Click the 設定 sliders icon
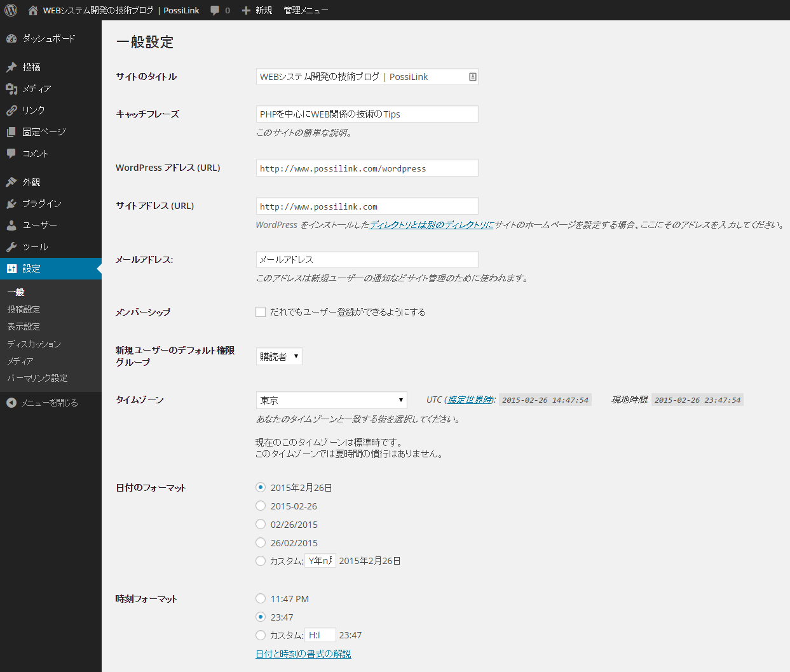Viewport: 790px width, 672px height. [x=11, y=269]
